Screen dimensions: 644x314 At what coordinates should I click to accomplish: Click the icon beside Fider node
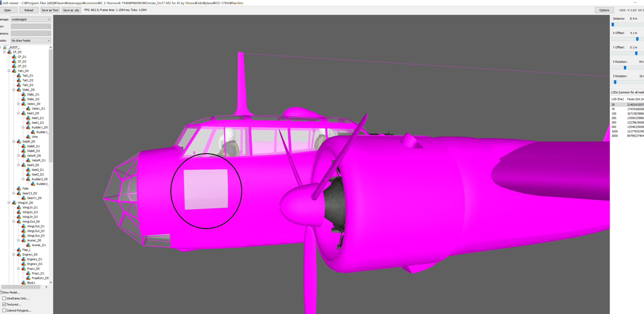(19, 189)
